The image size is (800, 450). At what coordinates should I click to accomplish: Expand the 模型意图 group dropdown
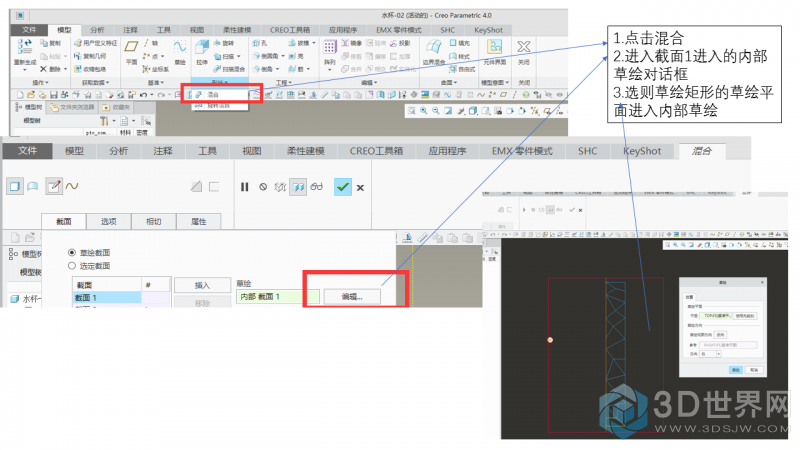coord(495,83)
